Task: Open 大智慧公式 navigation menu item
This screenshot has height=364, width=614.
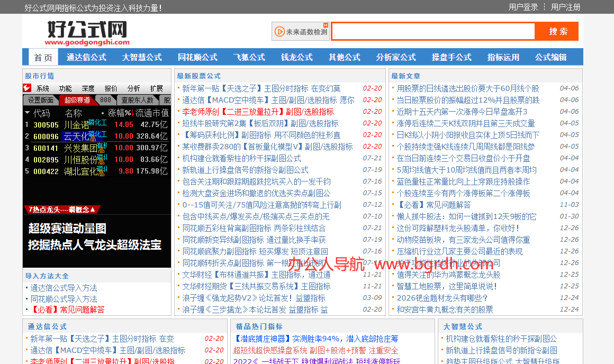Action: tap(142, 57)
